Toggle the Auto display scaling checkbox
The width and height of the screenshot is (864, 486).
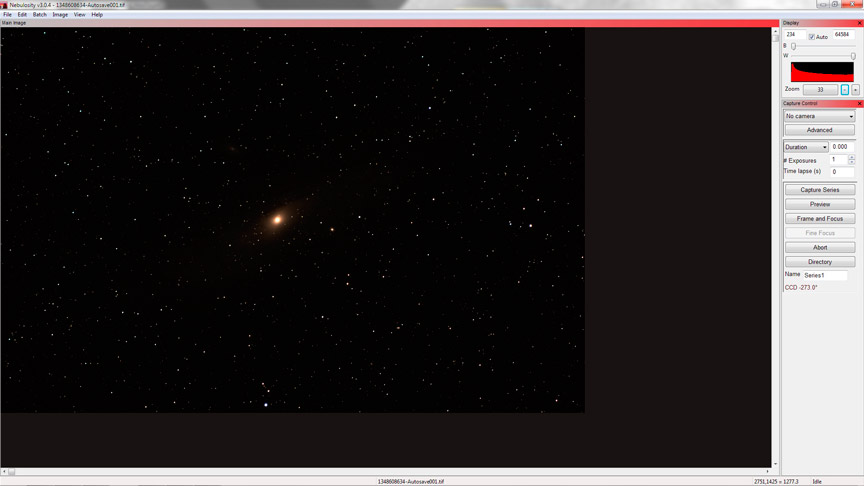tap(812, 36)
